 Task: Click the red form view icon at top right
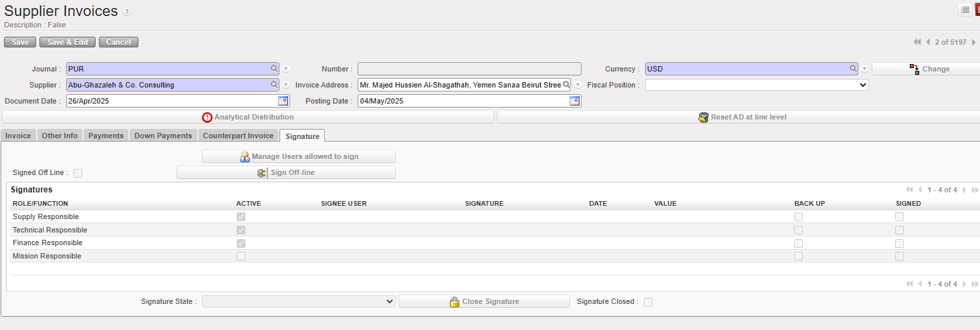(x=977, y=9)
